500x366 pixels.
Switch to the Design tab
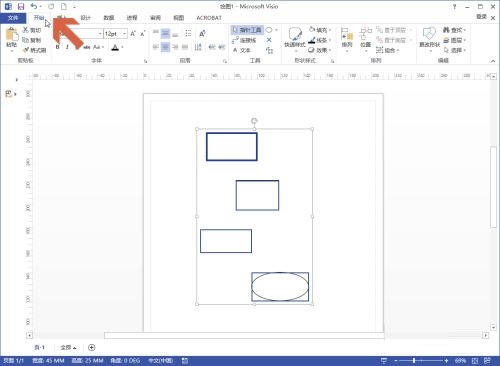pos(85,18)
